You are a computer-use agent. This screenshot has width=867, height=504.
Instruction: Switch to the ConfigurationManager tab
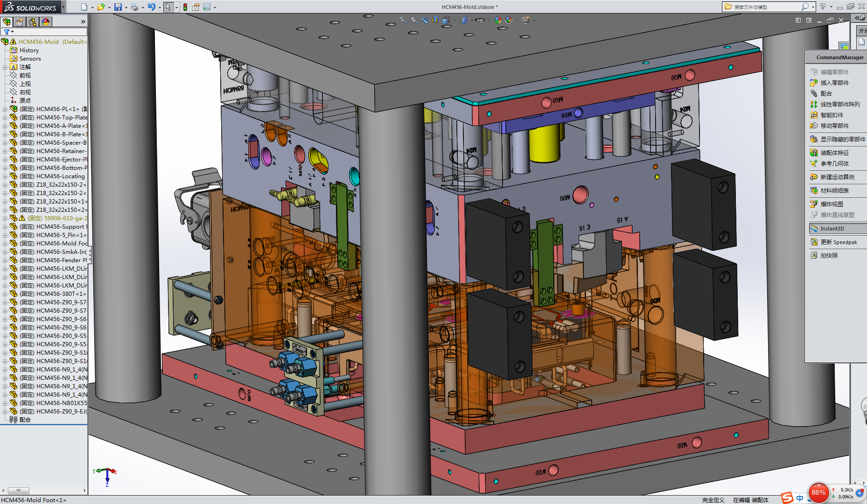33,21
